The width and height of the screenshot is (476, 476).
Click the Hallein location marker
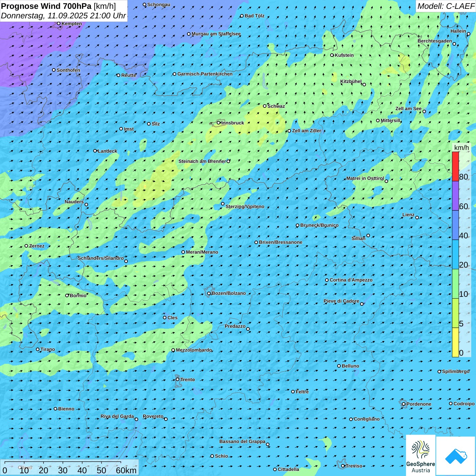[x=469, y=34]
